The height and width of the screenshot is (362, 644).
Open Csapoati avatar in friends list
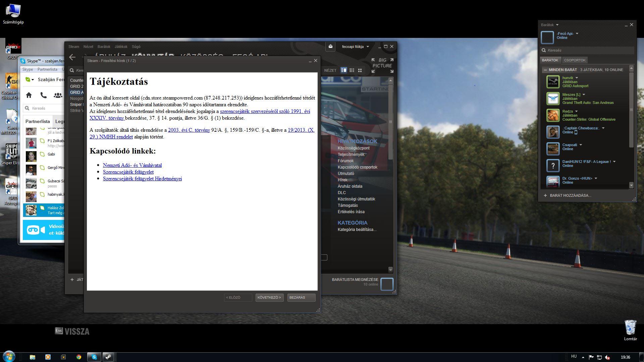click(x=553, y=149)
